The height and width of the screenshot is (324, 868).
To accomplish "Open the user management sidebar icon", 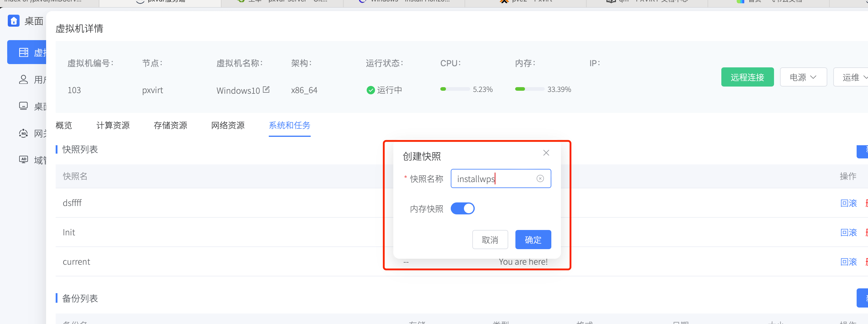I will (x=23, y=80).
